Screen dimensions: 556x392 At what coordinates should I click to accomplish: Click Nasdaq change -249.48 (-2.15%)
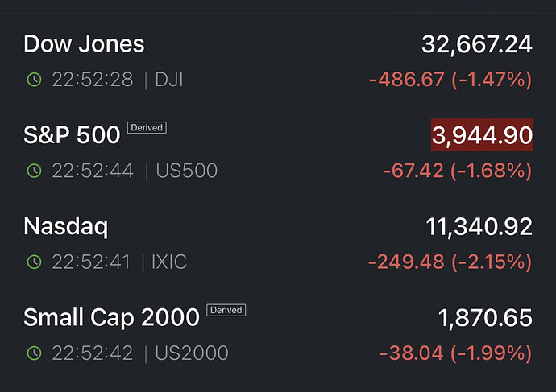click(x=450, y=262)
